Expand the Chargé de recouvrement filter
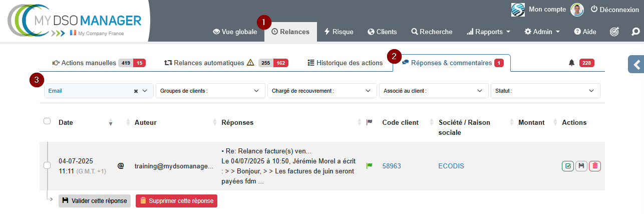644x214 pixels. [322, 91]
